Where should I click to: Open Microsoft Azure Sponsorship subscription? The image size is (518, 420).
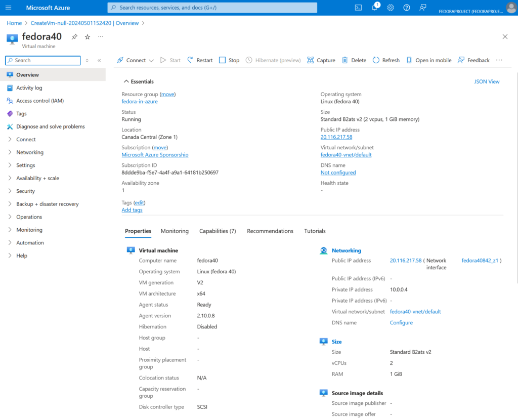pyautogui.click(x=155, y=155)
